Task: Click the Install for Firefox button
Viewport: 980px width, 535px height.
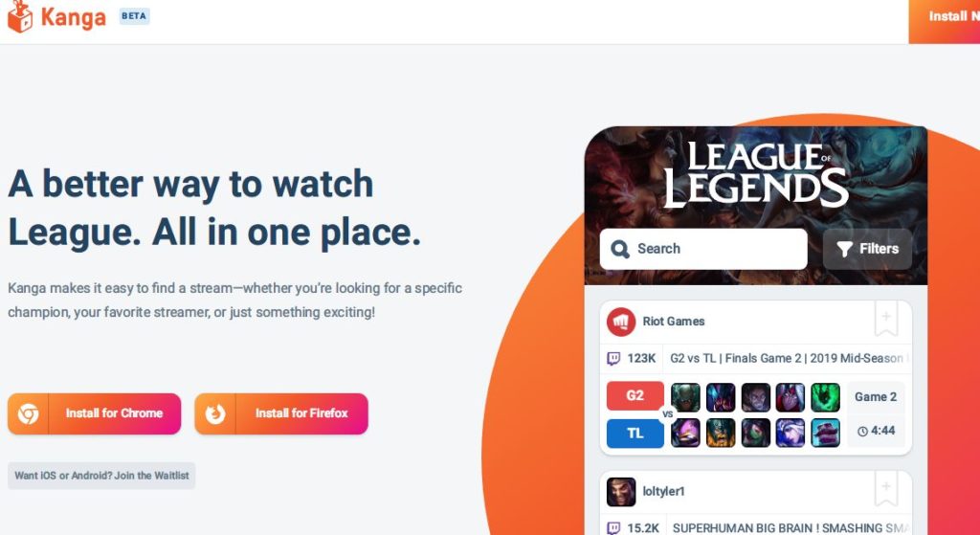Action: (281, 413)
